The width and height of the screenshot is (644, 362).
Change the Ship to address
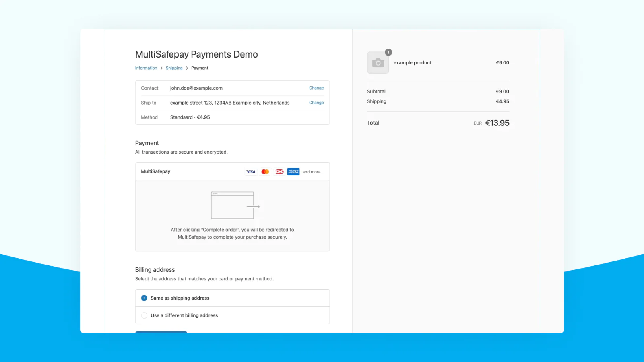click(316, 103)
